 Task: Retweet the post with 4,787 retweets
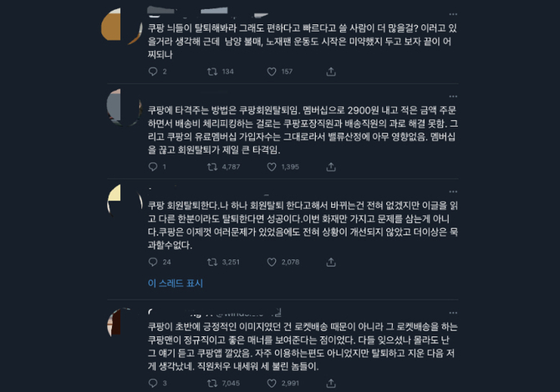point(212,166)
